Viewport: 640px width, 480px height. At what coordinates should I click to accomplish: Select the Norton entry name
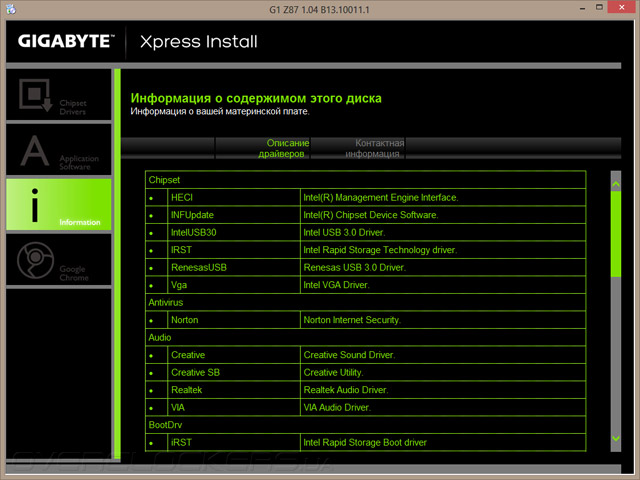tap(184, 320)
